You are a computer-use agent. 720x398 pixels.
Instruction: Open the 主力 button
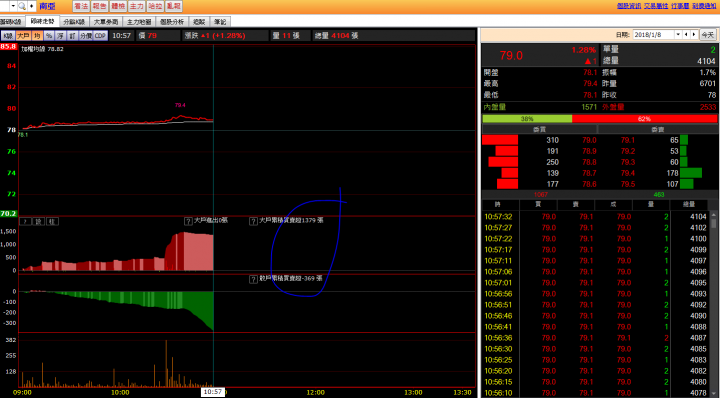[x=137, y=6]
